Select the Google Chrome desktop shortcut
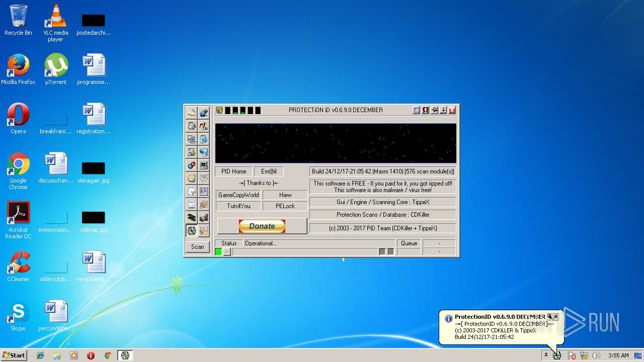Screen dimensions: 644x362 18,171
